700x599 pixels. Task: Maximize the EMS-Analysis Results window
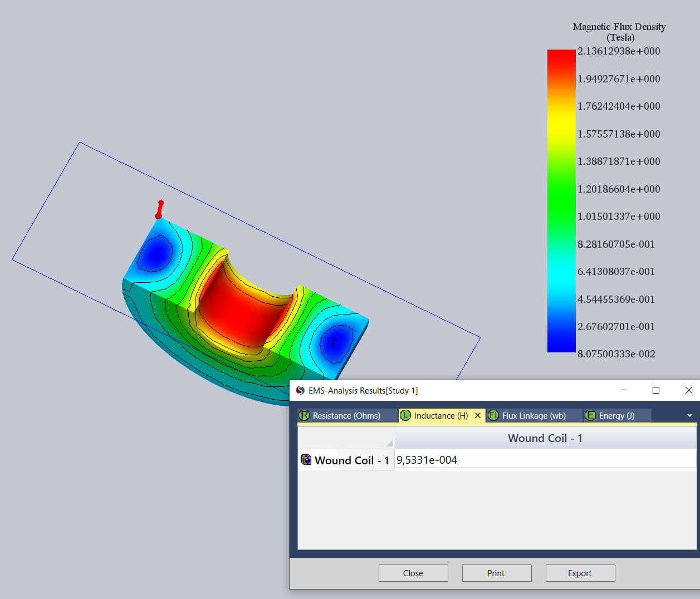[656, 390]
